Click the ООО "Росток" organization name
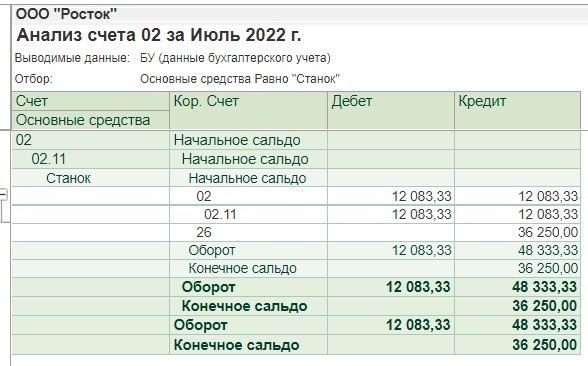 (x=66, y=14)
